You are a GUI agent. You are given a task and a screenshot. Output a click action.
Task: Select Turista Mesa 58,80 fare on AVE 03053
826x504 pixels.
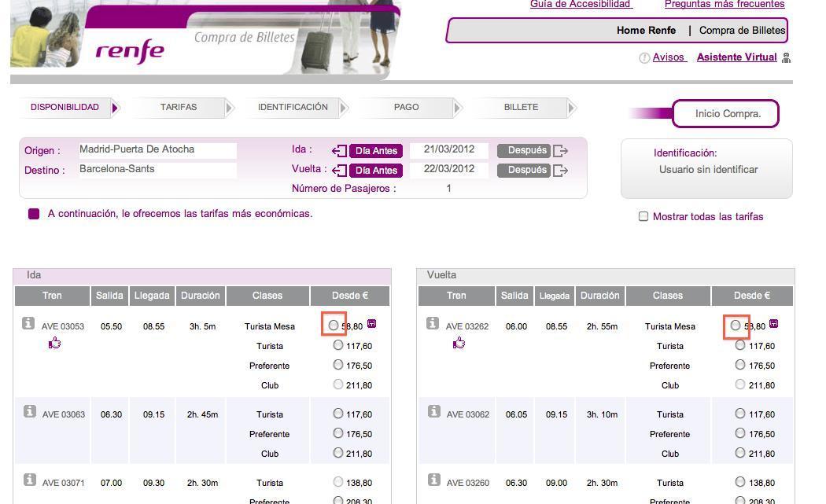tap(334, 324)
